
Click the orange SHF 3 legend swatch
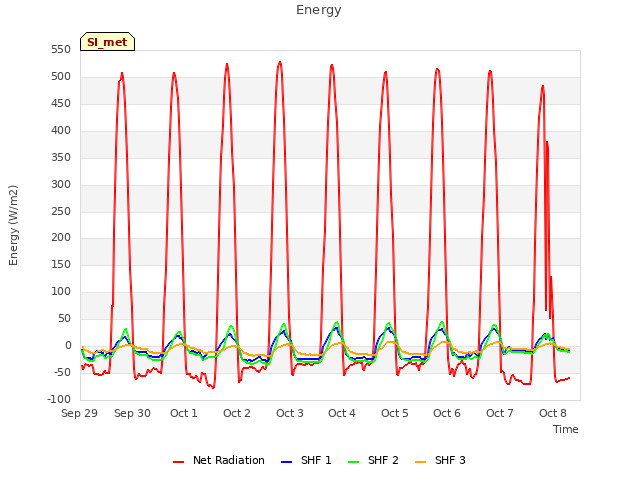point(420,462)
